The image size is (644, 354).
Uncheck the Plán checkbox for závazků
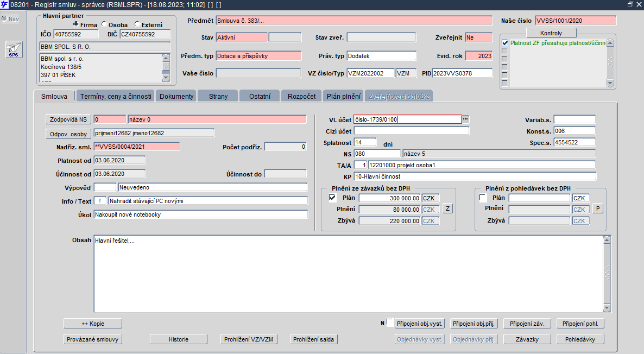pyautogui.click(x=332, y=198)
